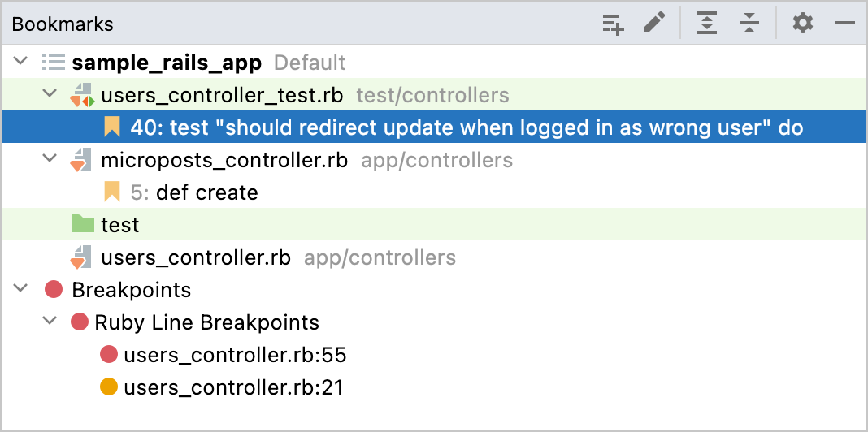868x432 pixels.
Task: Collapse the Ruby Line Breakpoints node
Action: [x=50, y=322]
